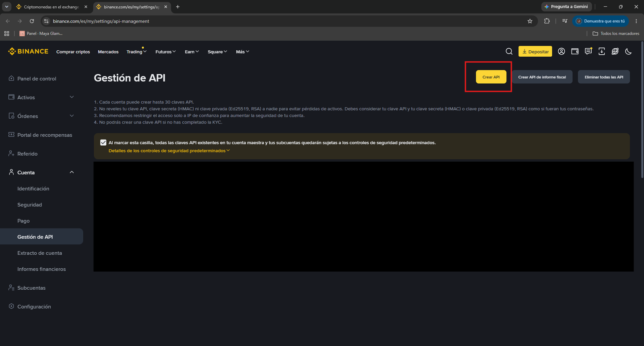Click the Binance logo

(28, 51)
